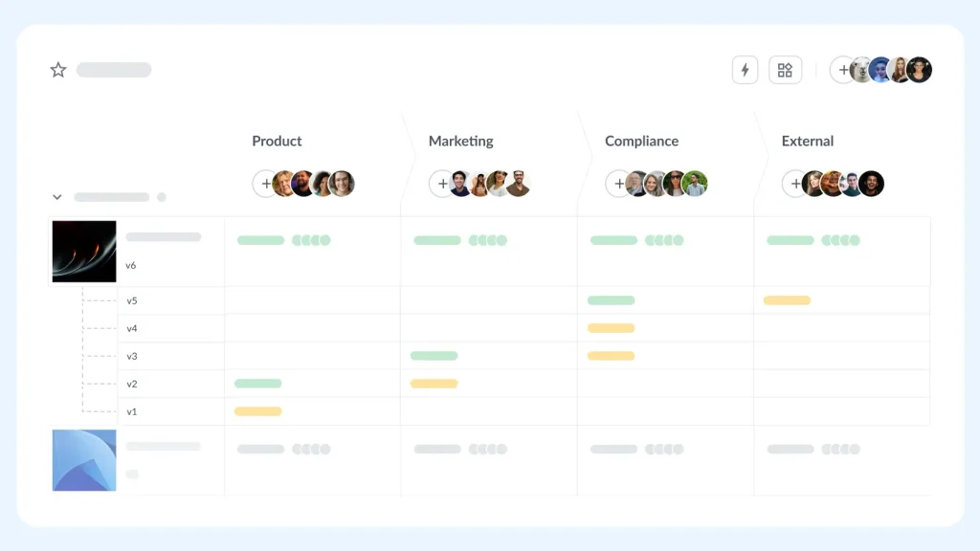Image resolution: width=980 pixels, height=551 pixels.
Task: Add reviewer to the External stage
Action: (x=795, y=184)
